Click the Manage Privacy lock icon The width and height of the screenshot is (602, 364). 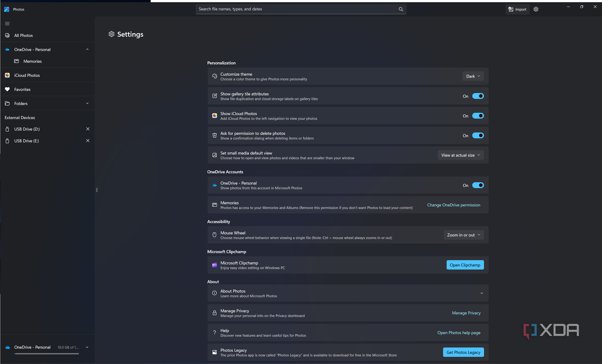[x=215, y=313]
